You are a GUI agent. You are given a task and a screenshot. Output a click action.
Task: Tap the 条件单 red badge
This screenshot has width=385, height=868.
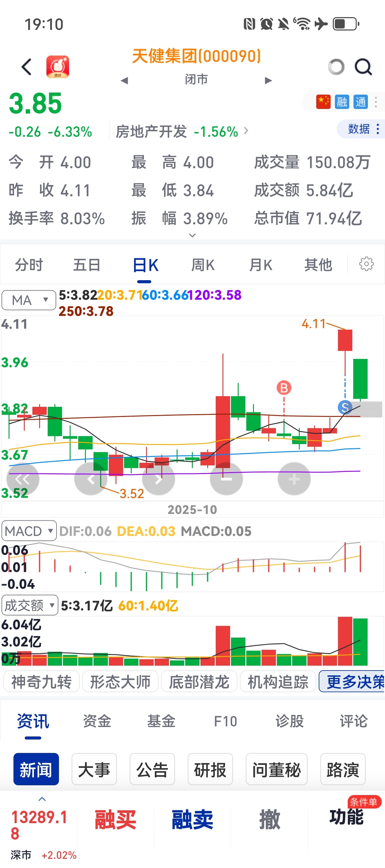[x=365, y=802]
